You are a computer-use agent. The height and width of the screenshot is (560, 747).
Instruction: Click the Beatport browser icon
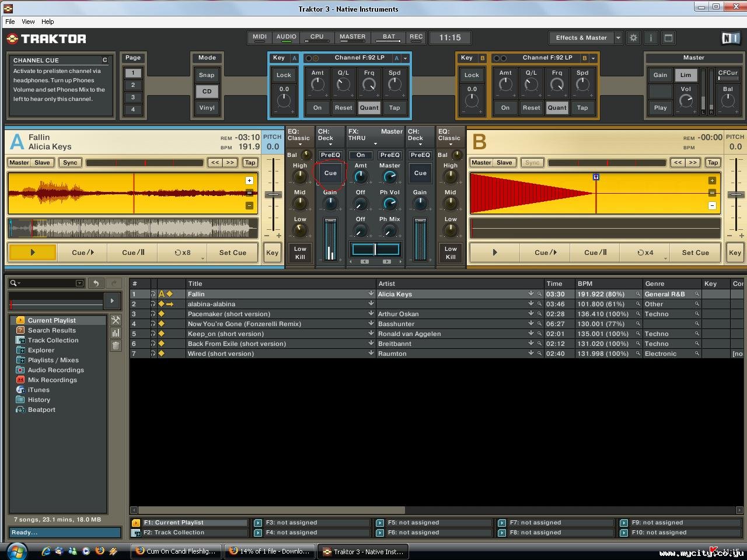[x=20, y=409]
